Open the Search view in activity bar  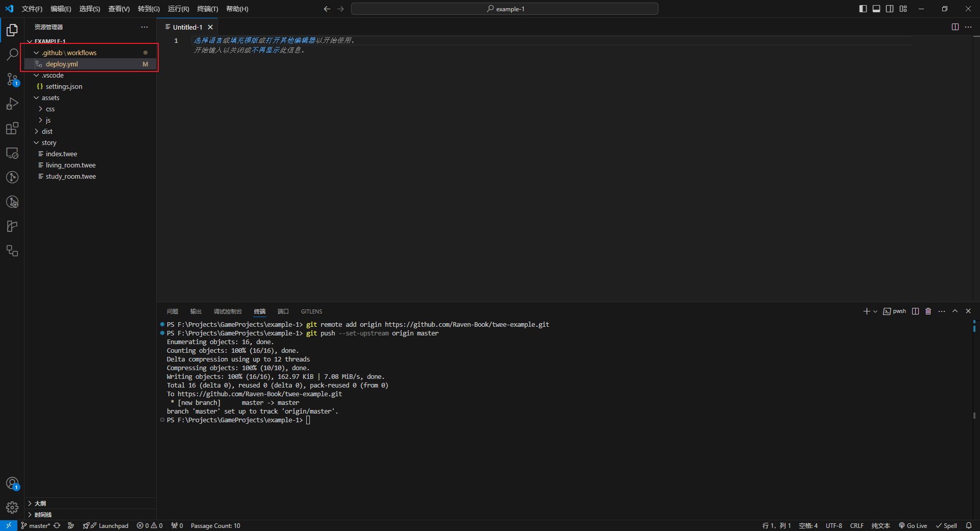tap(12, 55)
